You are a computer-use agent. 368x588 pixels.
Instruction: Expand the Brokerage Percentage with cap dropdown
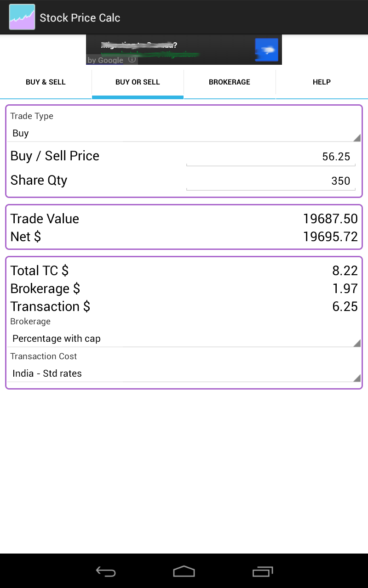[184, 339]
